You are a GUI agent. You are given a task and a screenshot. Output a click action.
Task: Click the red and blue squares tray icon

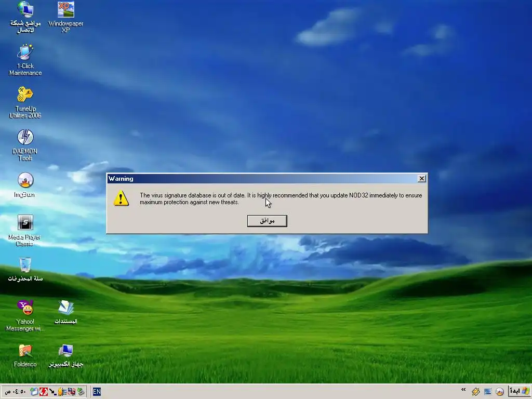tap(71, 392)
